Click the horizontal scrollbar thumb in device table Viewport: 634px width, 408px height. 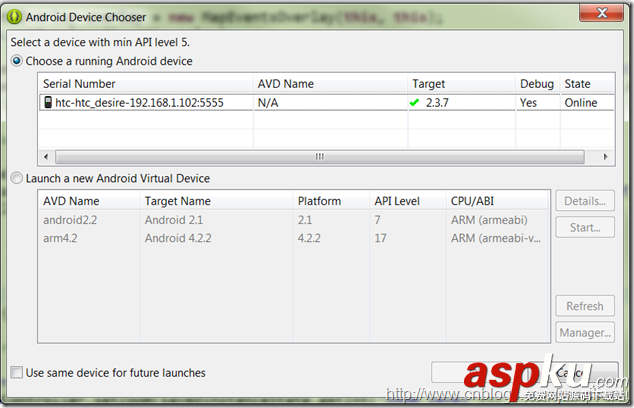tap(319, 157)
